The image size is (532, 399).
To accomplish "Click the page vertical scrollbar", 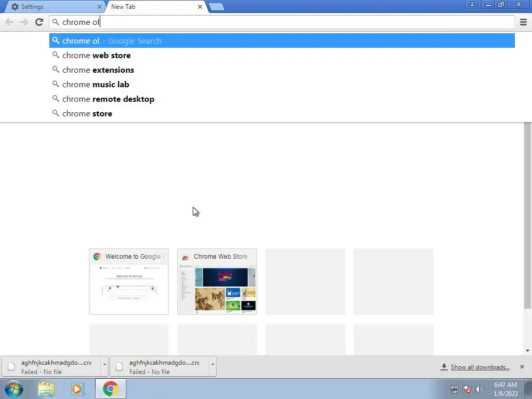I will (x=528, y=216).
